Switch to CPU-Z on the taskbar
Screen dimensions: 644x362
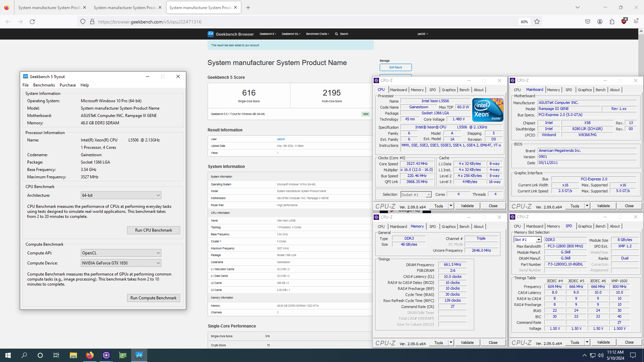point(106,355)
